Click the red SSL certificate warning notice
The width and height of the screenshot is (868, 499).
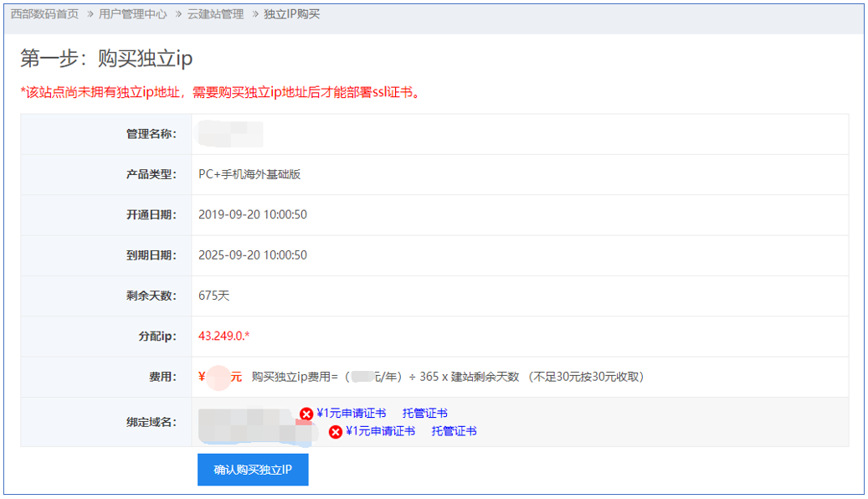pos(220,92)
